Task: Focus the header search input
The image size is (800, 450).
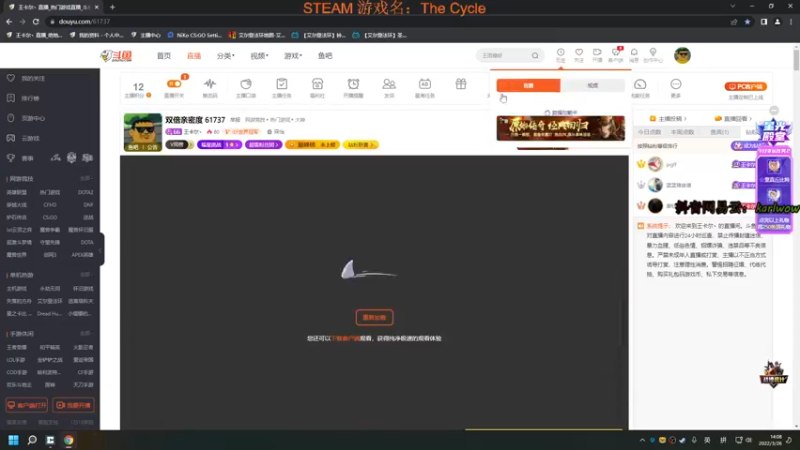Action: pos(504,55)
